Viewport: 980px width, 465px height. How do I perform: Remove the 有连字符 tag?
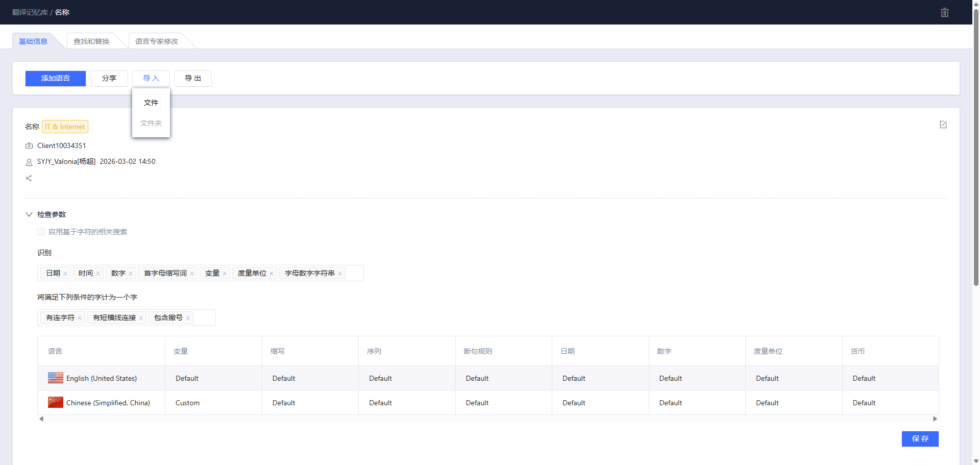[x=80, y=318]
